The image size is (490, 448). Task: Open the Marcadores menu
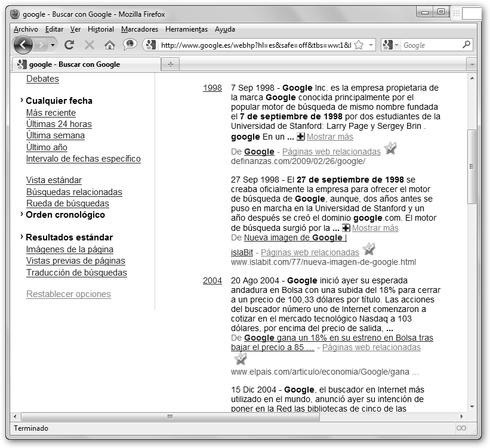(140, 29)
